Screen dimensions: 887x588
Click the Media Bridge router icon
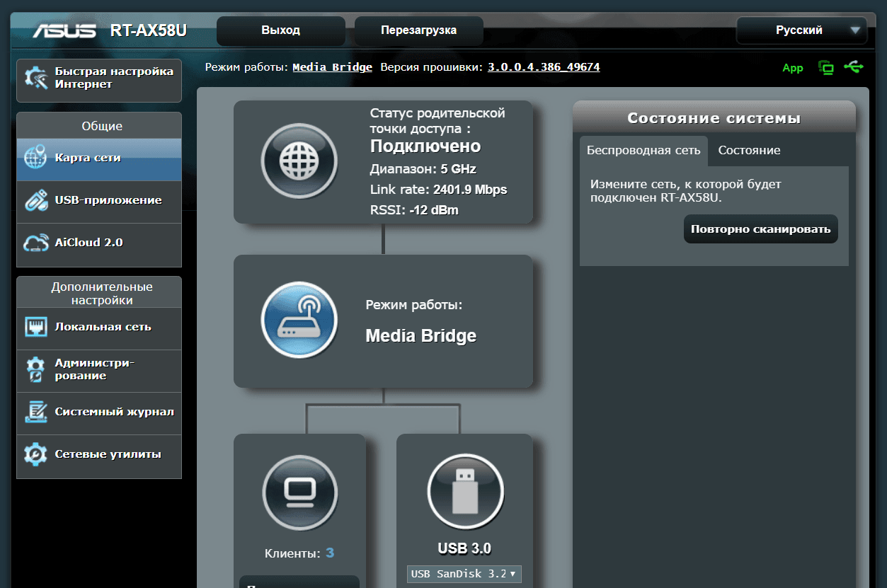coord(299,320)
